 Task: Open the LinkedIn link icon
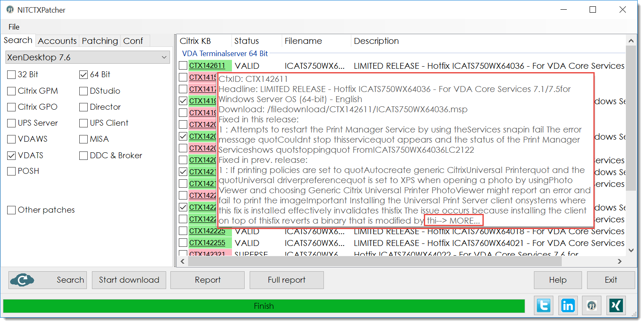pyautogui.click(x=568, y=305)
